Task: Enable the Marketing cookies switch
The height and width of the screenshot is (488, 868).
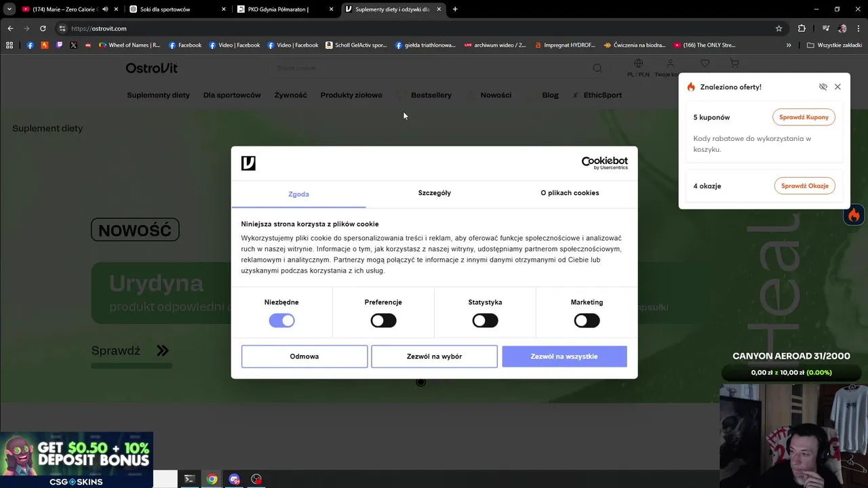Action: (x=587, y=321)
